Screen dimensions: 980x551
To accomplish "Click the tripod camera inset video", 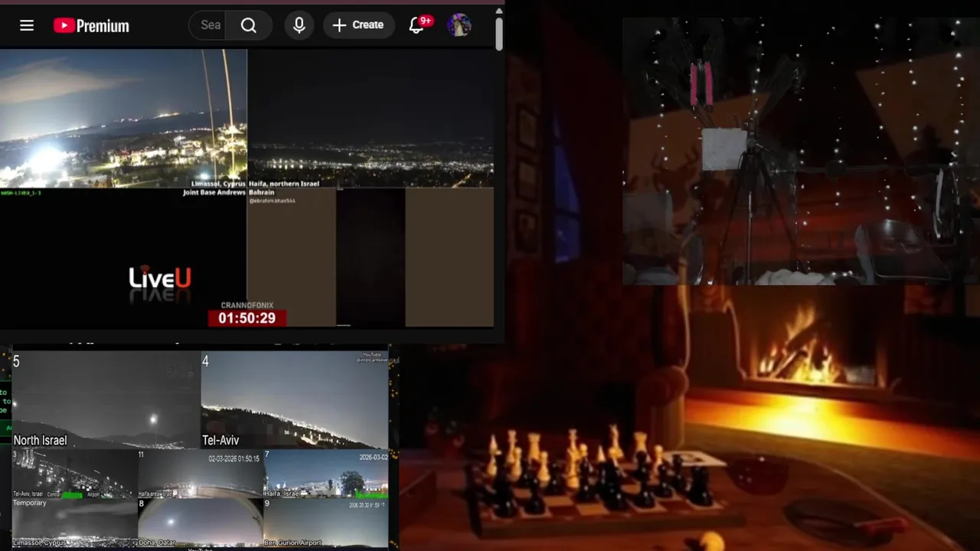I will tap(800, 152).
